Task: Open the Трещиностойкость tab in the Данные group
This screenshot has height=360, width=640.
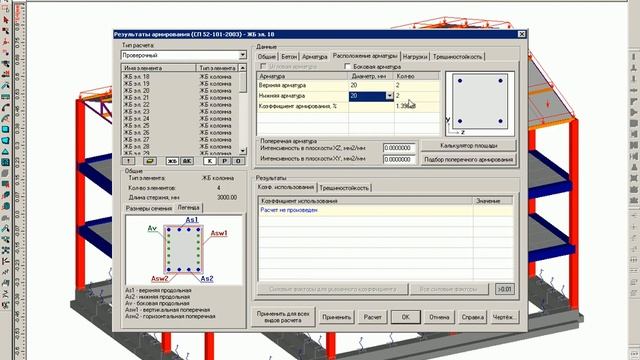Action: pyautogui.click(x=457, y=57)
